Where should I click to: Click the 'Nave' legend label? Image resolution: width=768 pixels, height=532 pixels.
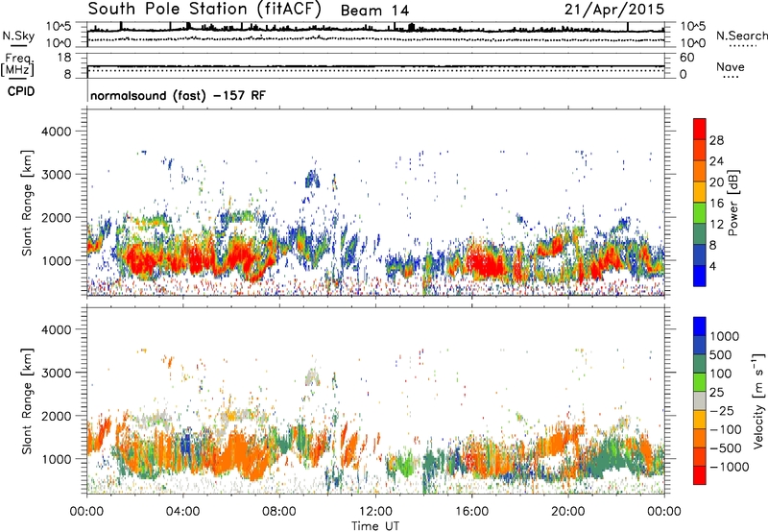click(x=731, y=66)
